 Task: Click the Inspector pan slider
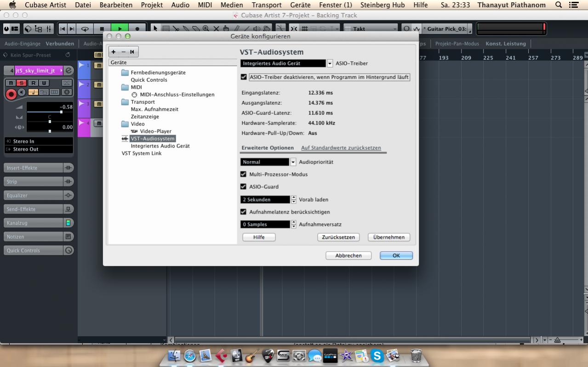pyautogui.click(x=50, y=122)
